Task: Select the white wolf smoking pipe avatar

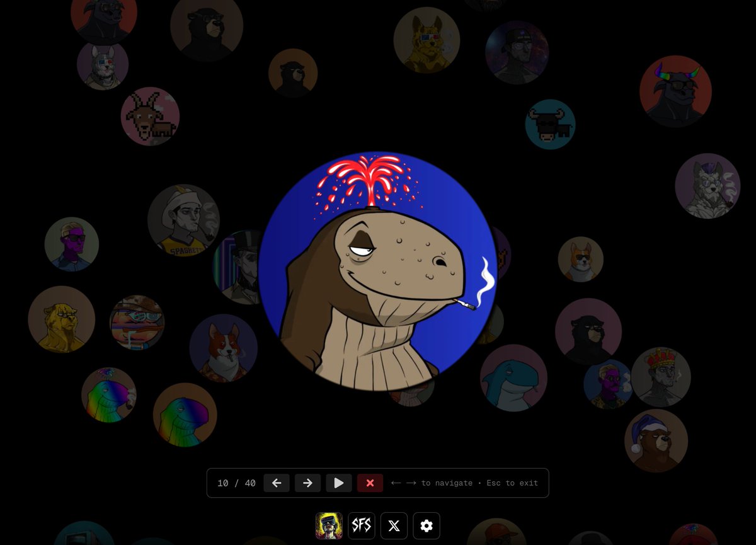Action: (x=707, y=186)
